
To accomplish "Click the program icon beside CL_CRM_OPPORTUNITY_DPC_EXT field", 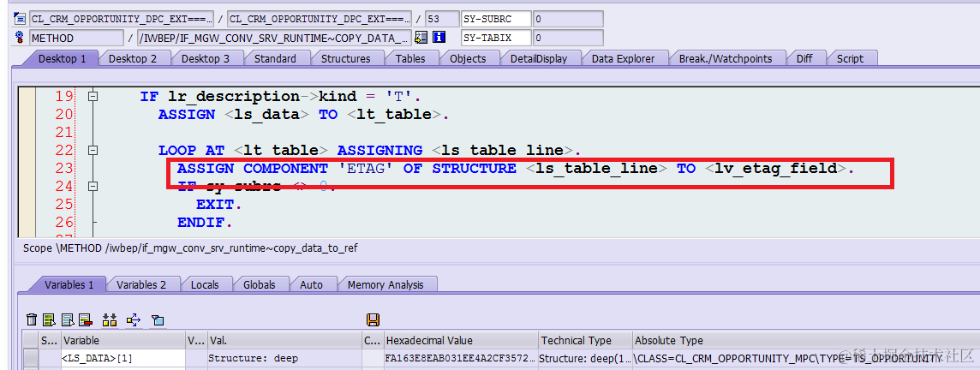I will click(x=20, y=19).
